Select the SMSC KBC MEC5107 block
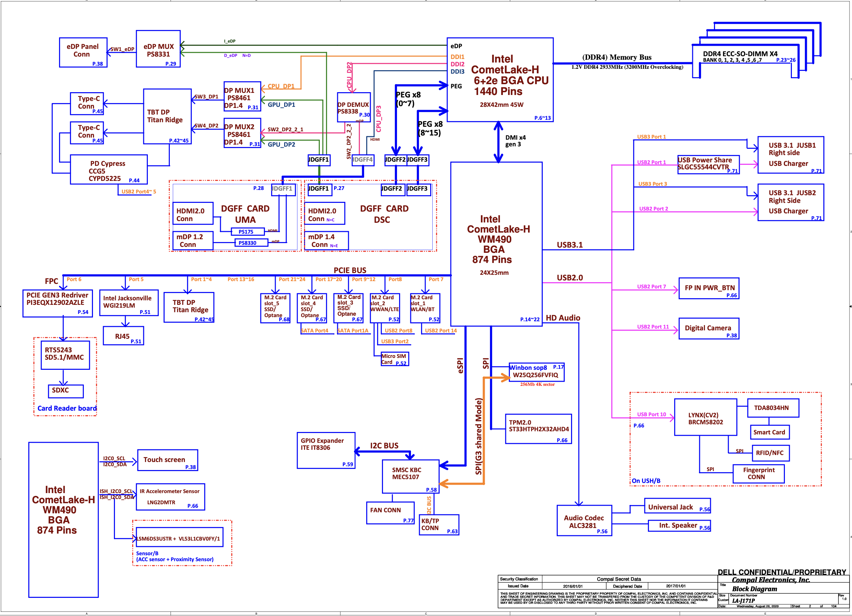This screenshot has width=852, height=616. tap(411, 476)
